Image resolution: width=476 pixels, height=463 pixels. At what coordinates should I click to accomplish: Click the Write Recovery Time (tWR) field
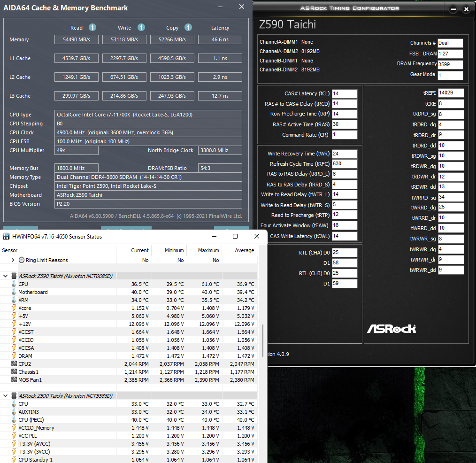(x=345, y=154)
